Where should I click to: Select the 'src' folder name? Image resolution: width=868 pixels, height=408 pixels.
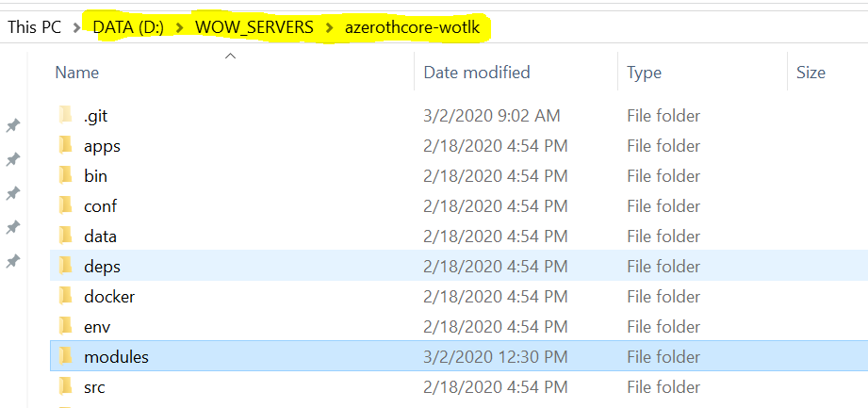point(94,387)
